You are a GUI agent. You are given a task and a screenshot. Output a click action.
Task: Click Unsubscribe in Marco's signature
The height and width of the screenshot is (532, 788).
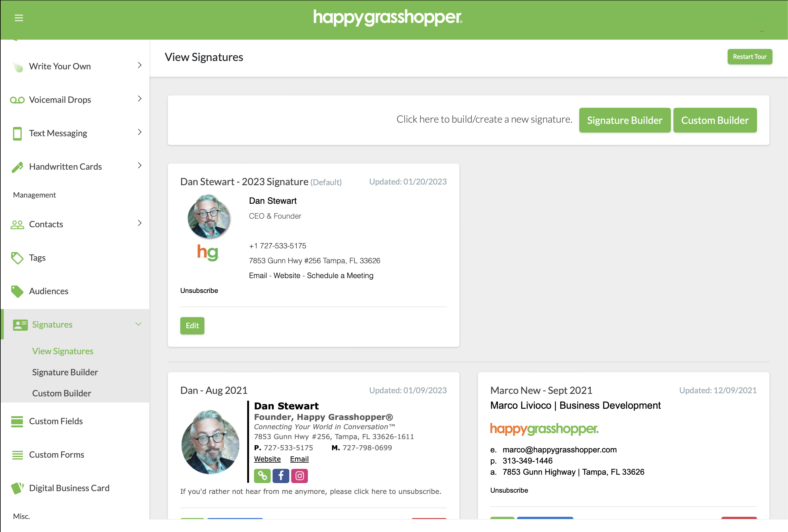pos(509,491)
